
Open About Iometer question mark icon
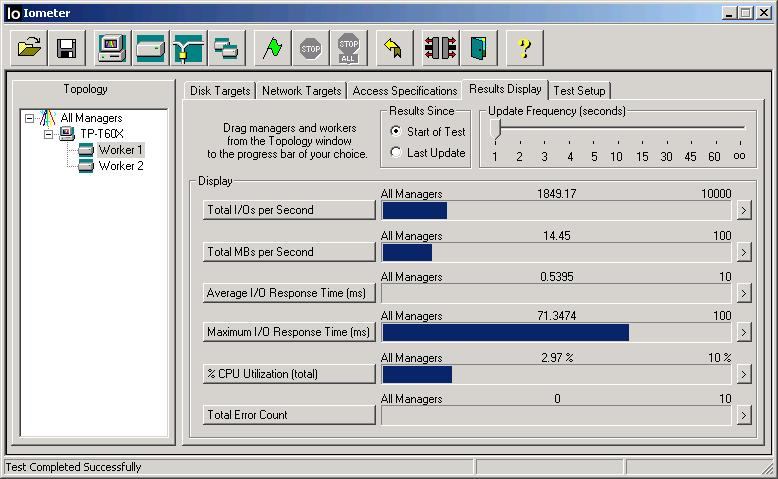[x=524, y=48]
